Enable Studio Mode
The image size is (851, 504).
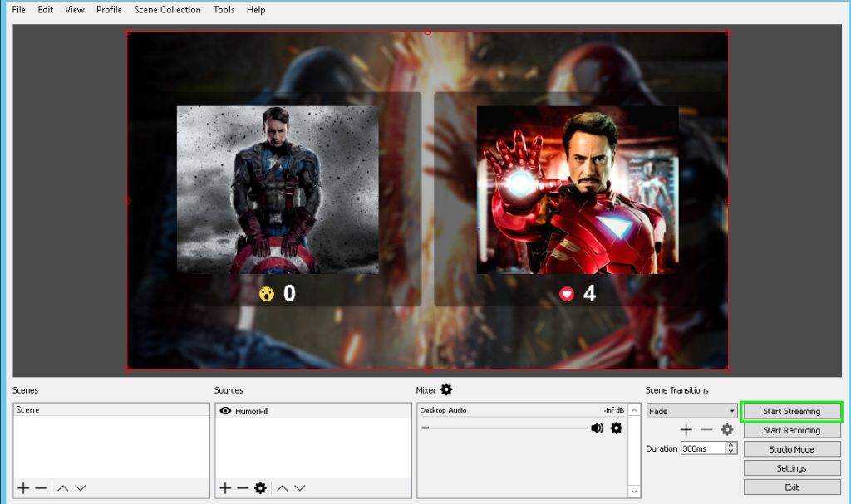pyautogui.click(x=792, y=449)
